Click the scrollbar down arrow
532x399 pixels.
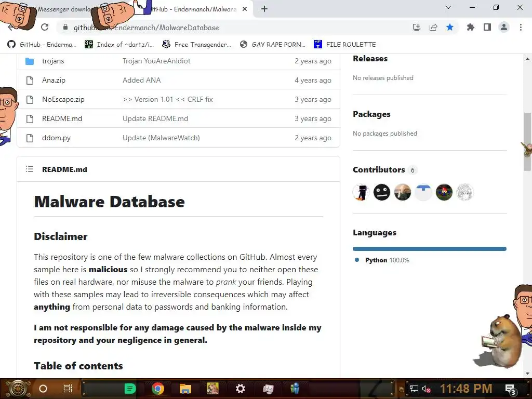(x=527, y=374)
